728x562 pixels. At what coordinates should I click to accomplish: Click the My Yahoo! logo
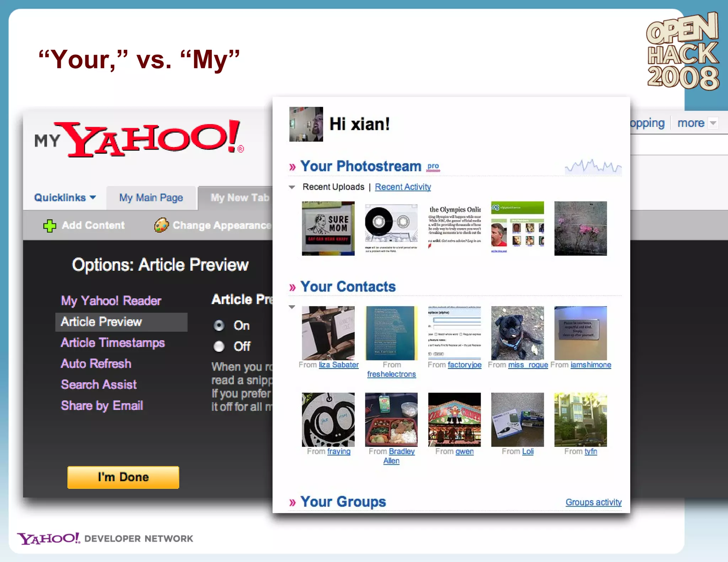tap(139, 139)
